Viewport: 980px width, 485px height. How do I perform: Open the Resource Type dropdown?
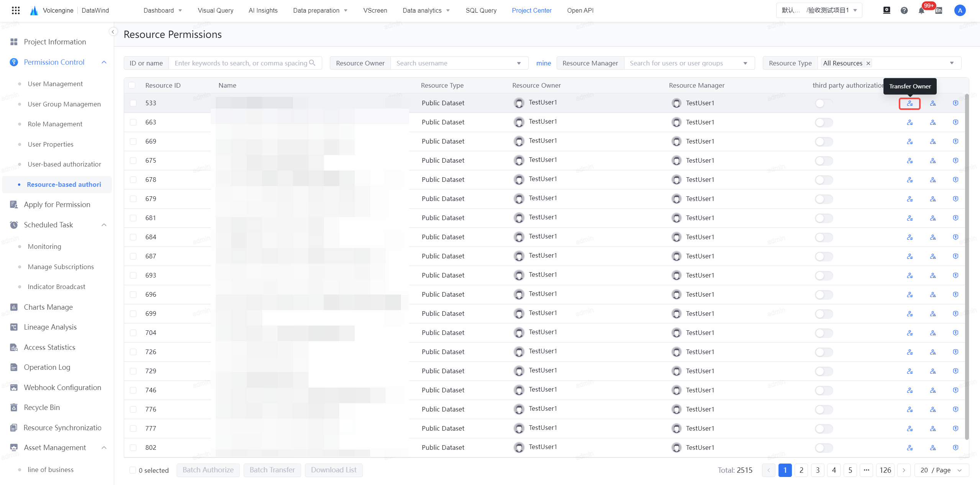point(889,63)
